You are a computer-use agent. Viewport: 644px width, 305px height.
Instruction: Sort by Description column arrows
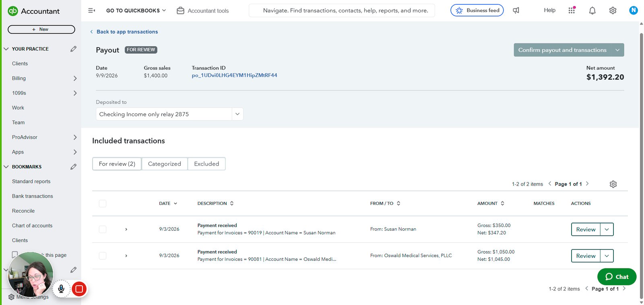232,203
